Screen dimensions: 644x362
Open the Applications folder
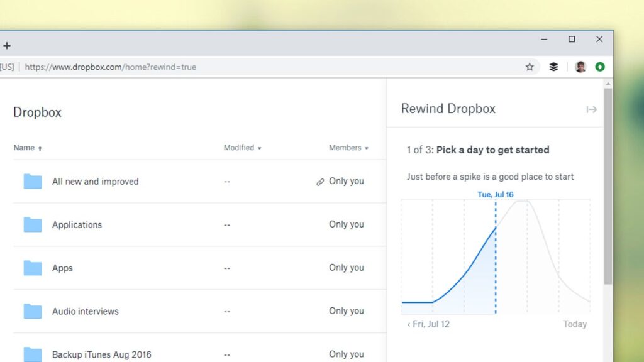(x=77, y=225)
